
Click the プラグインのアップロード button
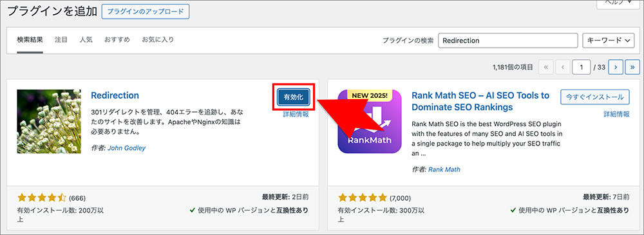[x=146, y=12]
